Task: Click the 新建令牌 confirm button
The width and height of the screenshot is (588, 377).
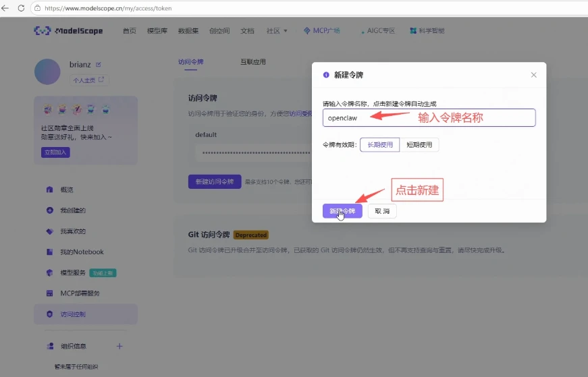Action: [x=342, y=211]
